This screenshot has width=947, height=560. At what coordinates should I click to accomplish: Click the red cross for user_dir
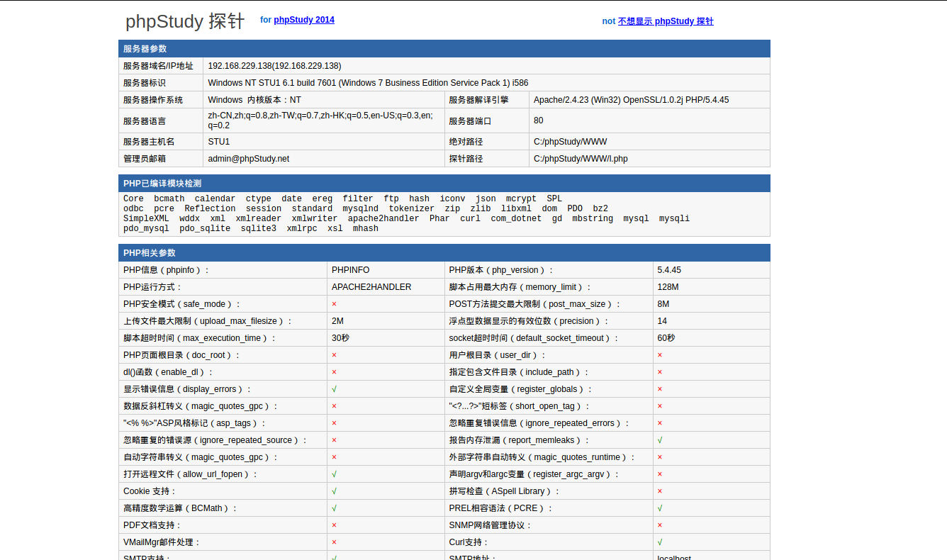pyautogui.click(x=660, y=355)
